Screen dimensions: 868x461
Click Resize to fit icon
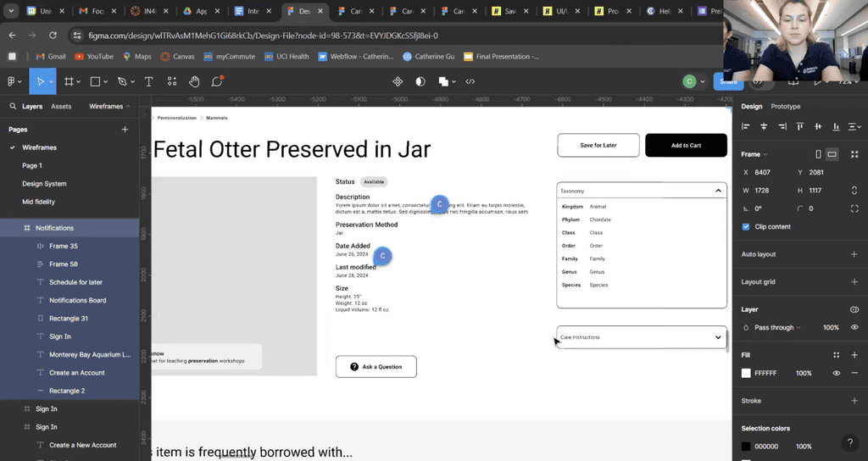(854, 154)
